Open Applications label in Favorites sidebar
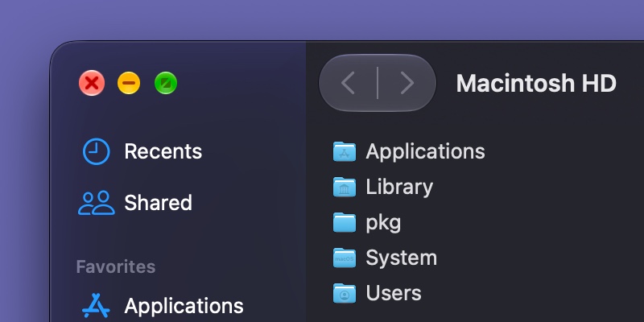Screen dimensions: 644x322 pyautogui.click(x=184, y=306)
